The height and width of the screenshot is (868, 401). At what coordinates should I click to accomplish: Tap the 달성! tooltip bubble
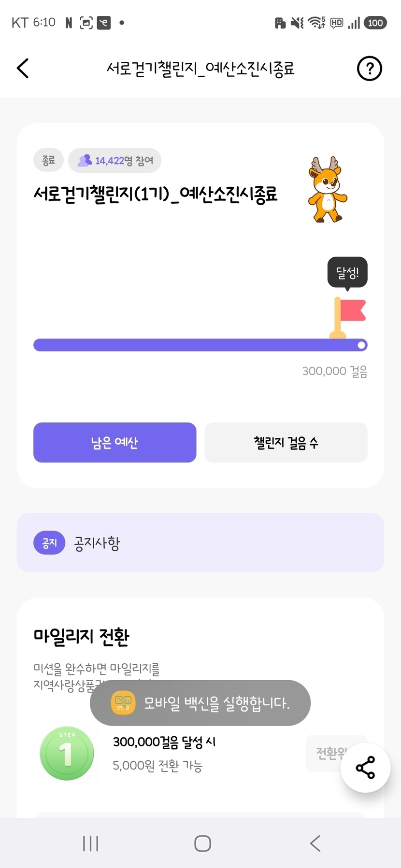pyautogui.click(x=347, y=272)
